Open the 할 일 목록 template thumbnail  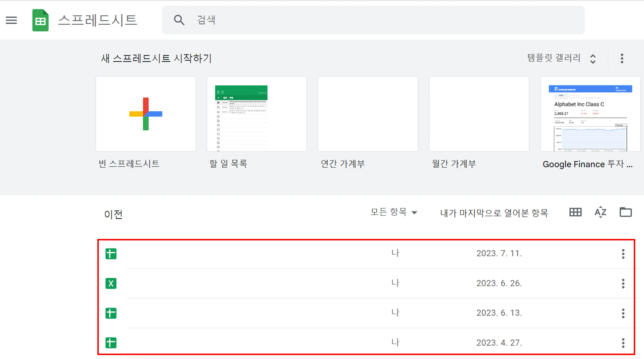coord(257,114)
